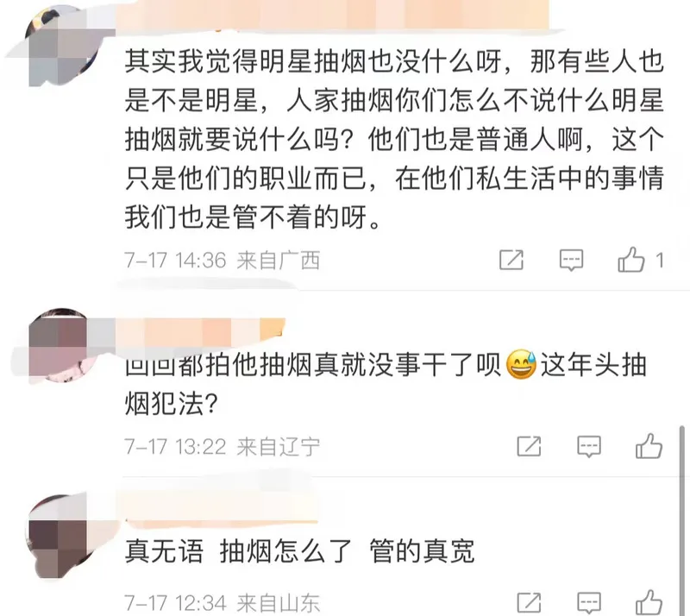Like the comment from 广西
The height and width of the screenshot is (616, 690).
point(631,260)
